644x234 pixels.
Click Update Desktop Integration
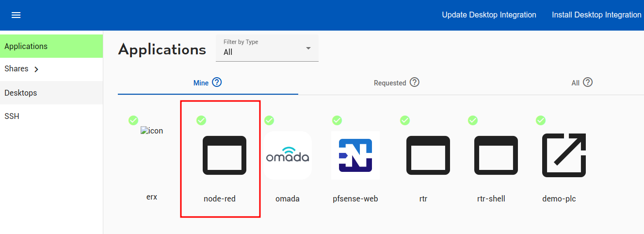[489, 15]
